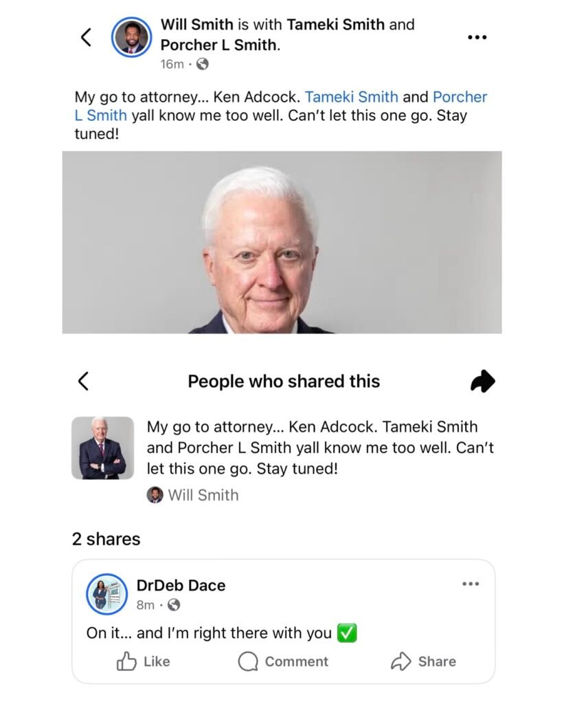588x704 pixels.
Task: Open Tameki Smith link in post text
Action: (351, 97)
